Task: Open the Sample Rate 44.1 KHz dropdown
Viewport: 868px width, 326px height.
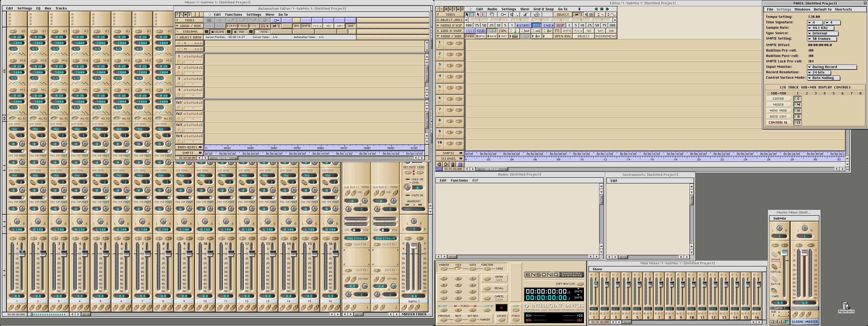Action: tap(821, 28)
